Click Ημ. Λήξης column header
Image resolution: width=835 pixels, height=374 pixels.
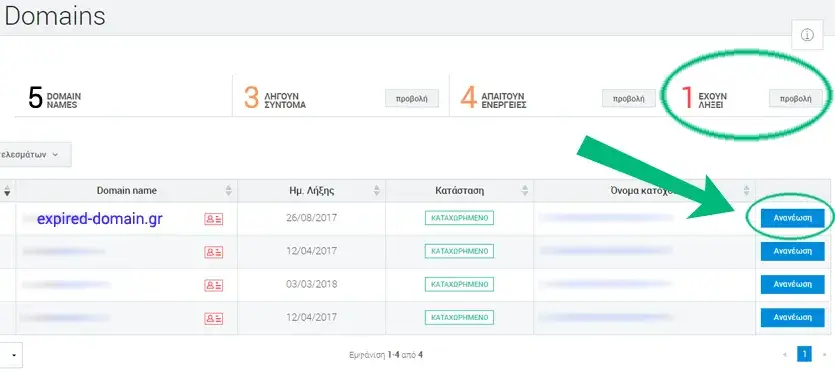coord(312,191)
